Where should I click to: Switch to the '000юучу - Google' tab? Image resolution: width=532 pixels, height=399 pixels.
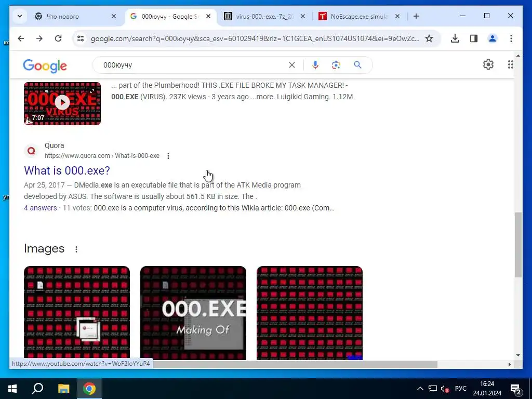(x=169, y=16)
